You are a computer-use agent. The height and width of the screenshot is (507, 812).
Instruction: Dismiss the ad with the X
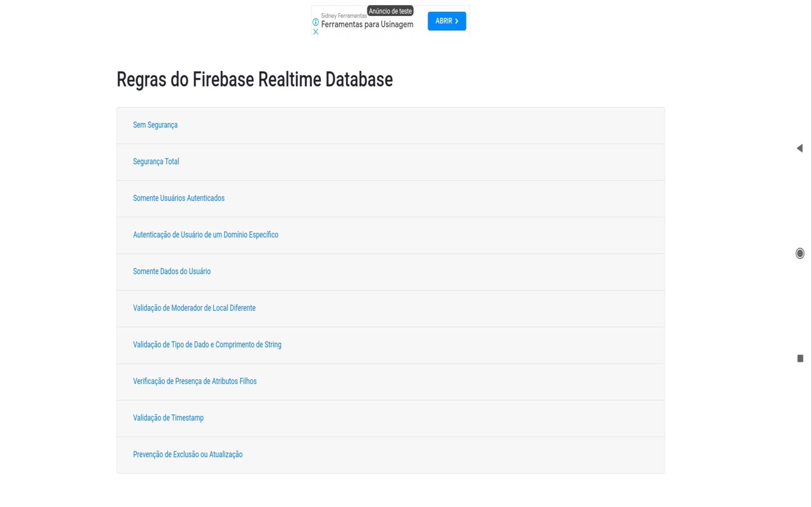[x=316, y=32]
